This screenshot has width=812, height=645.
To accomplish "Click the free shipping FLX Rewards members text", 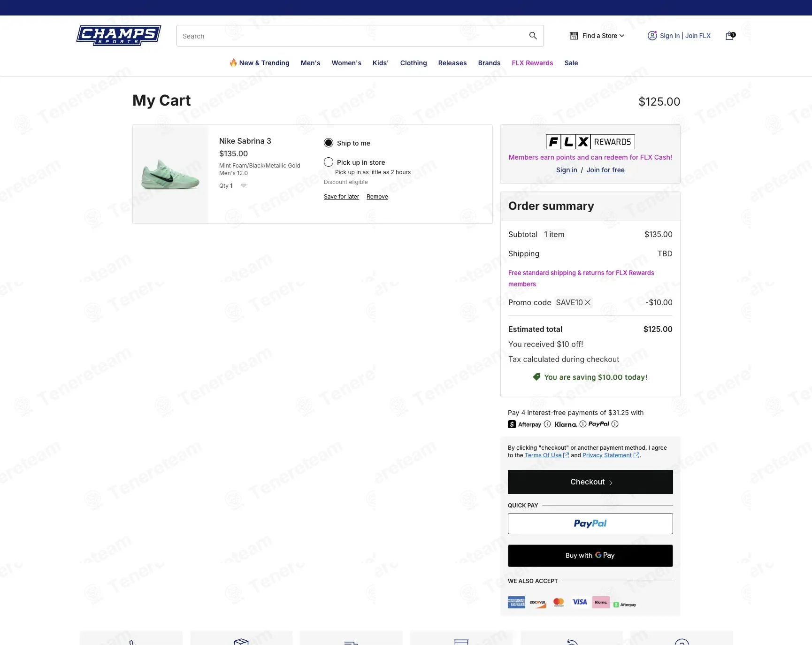I will click(x=581, y=278).
